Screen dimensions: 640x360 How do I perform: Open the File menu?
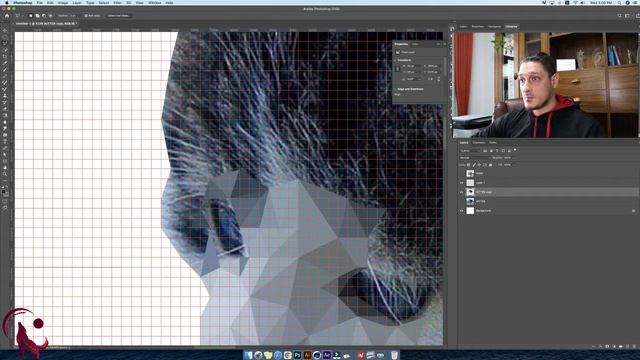pos(40,3)
